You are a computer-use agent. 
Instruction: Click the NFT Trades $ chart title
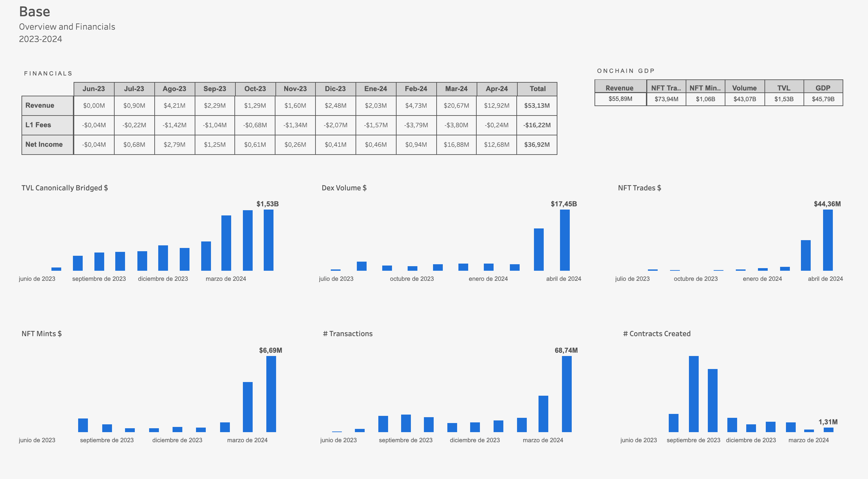tap(639, 188)
